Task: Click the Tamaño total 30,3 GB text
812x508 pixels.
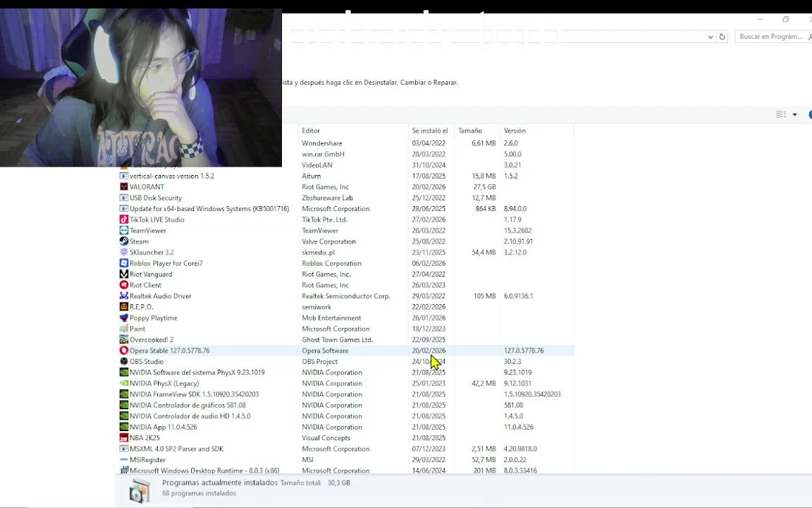Action: 315,483
